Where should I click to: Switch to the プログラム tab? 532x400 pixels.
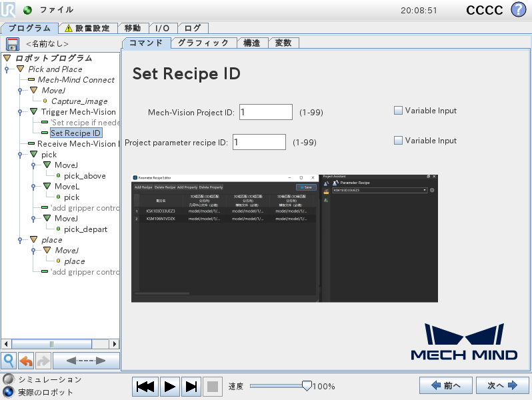29,28
